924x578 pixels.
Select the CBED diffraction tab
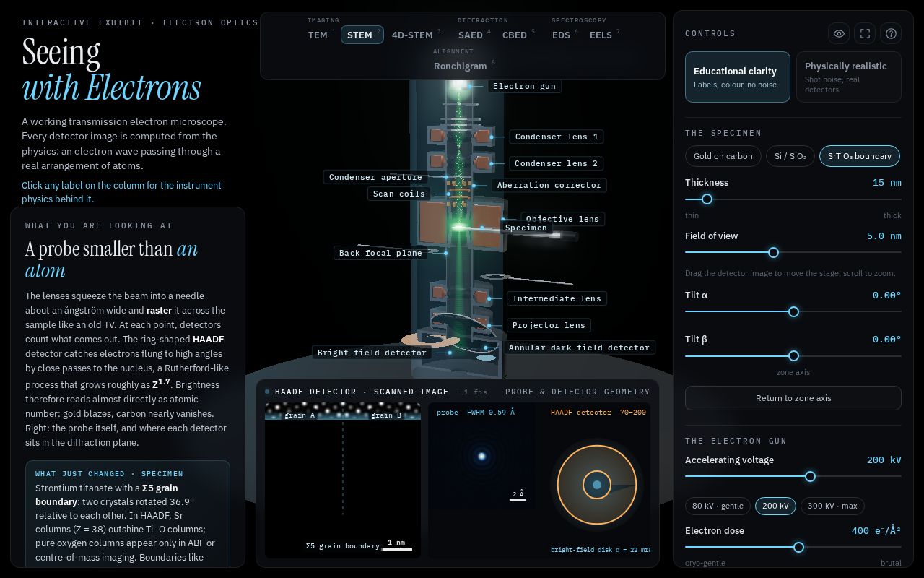click(518, 35)
